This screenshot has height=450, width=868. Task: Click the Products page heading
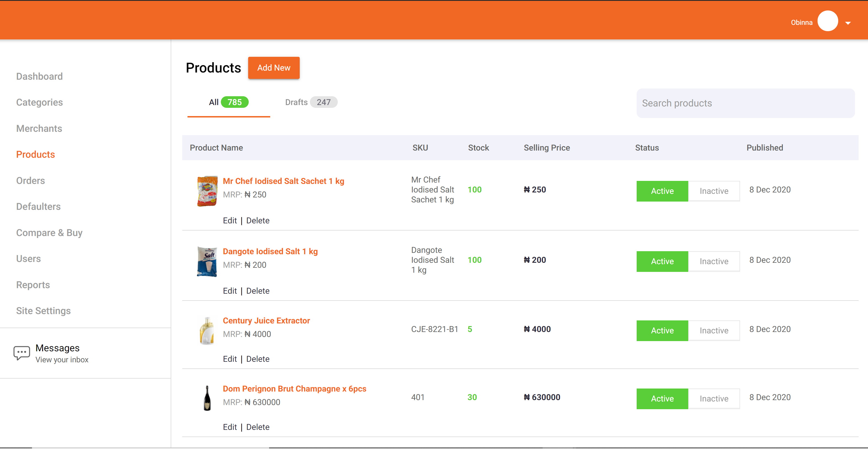[x=213, y=68]
